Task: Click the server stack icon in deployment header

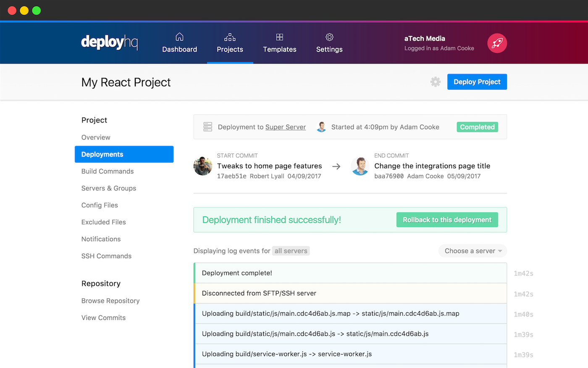Action: point(207,127)
